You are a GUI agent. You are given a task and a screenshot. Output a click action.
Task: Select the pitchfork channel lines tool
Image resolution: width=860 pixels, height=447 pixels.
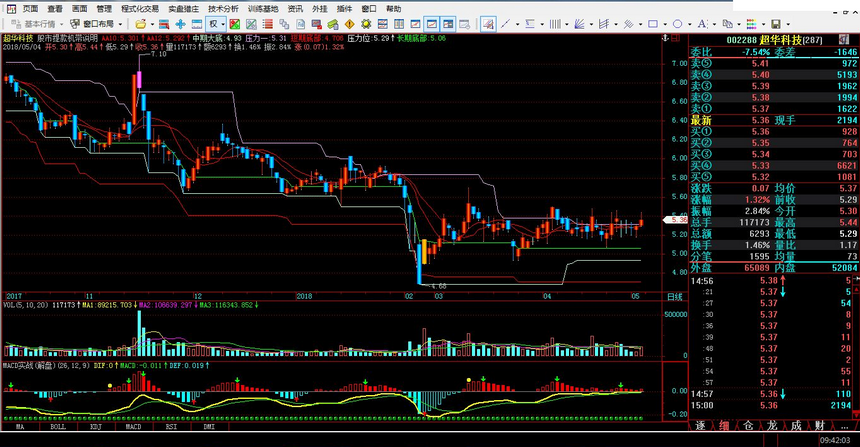click(x=604, y=24)
